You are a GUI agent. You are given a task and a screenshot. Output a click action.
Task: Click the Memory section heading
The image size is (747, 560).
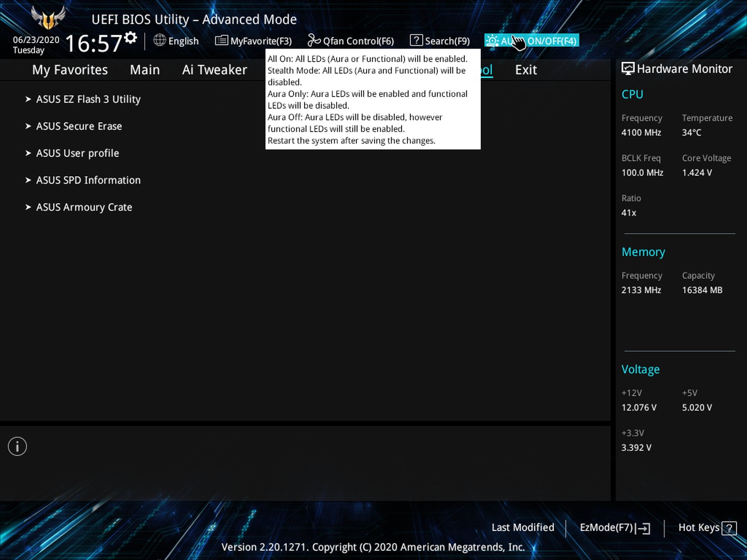643,252
